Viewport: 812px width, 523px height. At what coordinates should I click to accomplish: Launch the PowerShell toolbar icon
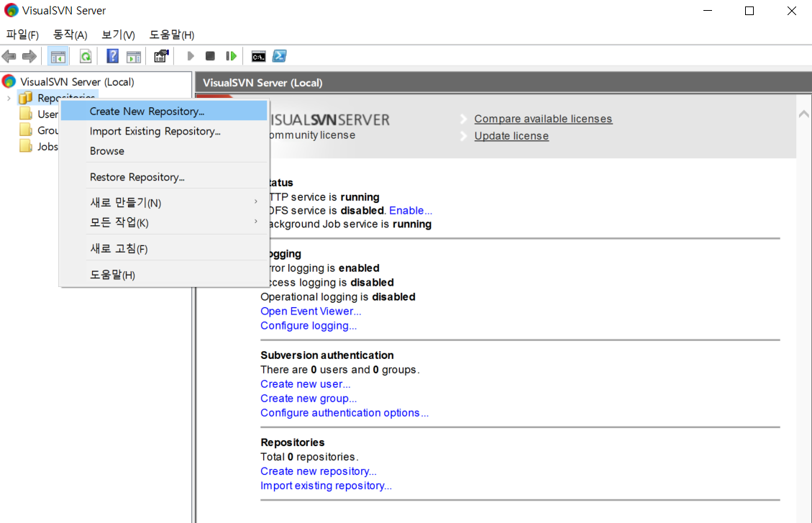pos(280,56)
